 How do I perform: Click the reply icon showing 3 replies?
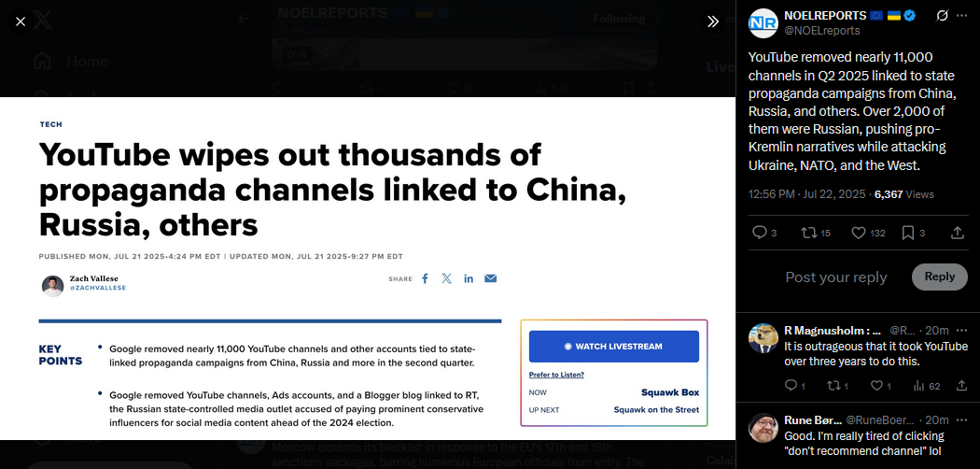(760, 233)
